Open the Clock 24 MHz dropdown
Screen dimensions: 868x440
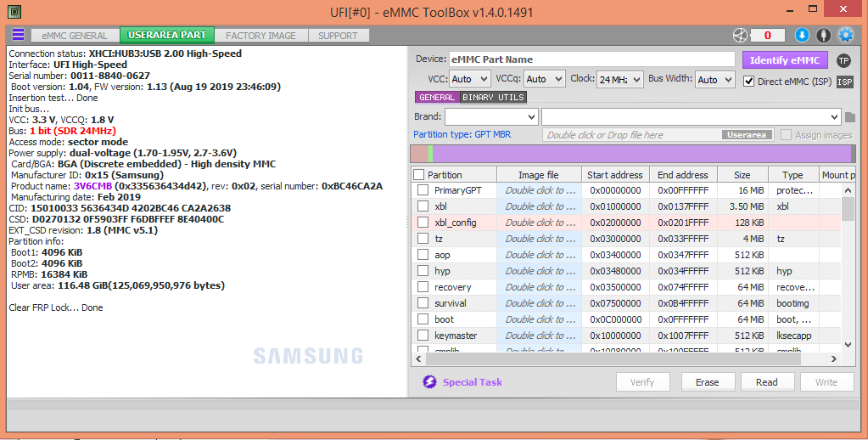[x=620, y=80]
